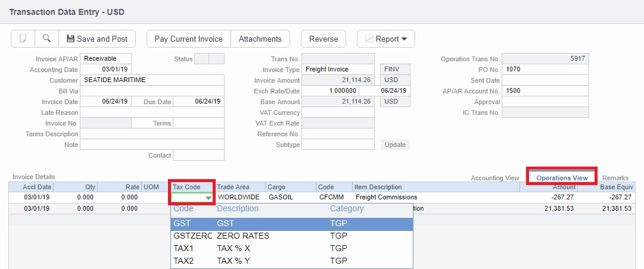The height and width of the screenshot is (269, 644).
Task: Open the Remarks tab
Action: [615, 178]
